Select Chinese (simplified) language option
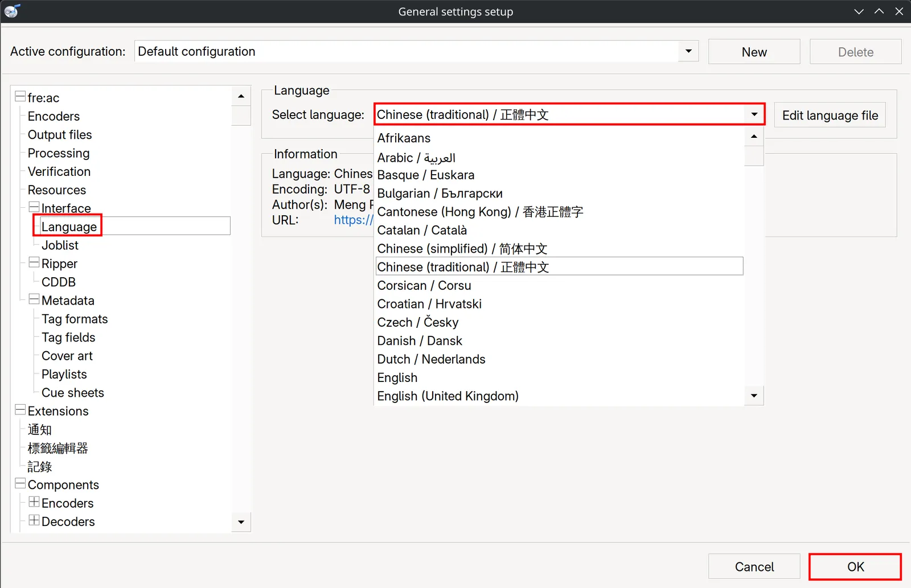The image size is (911, 588). (560, 249)
